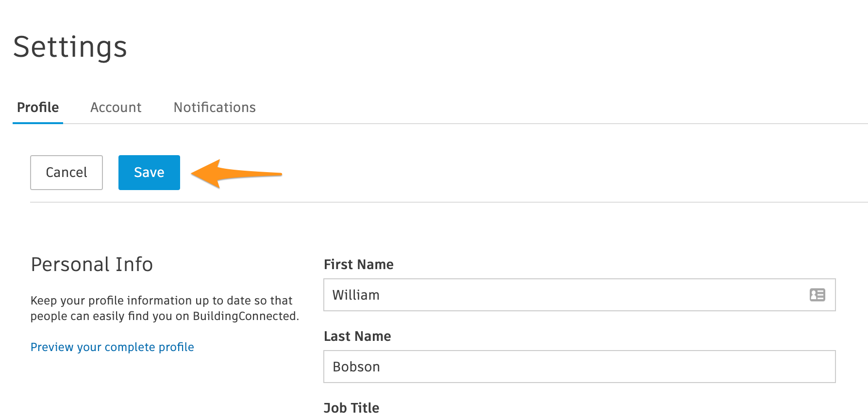Switch to the Account tab
Screen dimensions: 868x417
pyautogui.click(x=116, y=107)
